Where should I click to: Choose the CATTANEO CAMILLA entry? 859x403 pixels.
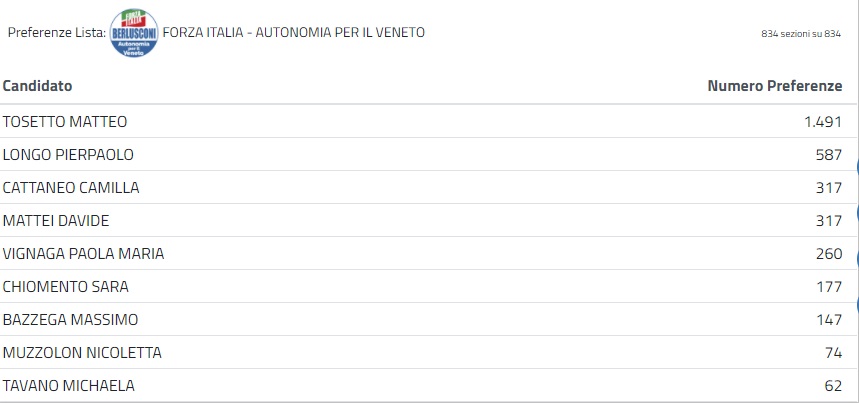coord(71,188)
